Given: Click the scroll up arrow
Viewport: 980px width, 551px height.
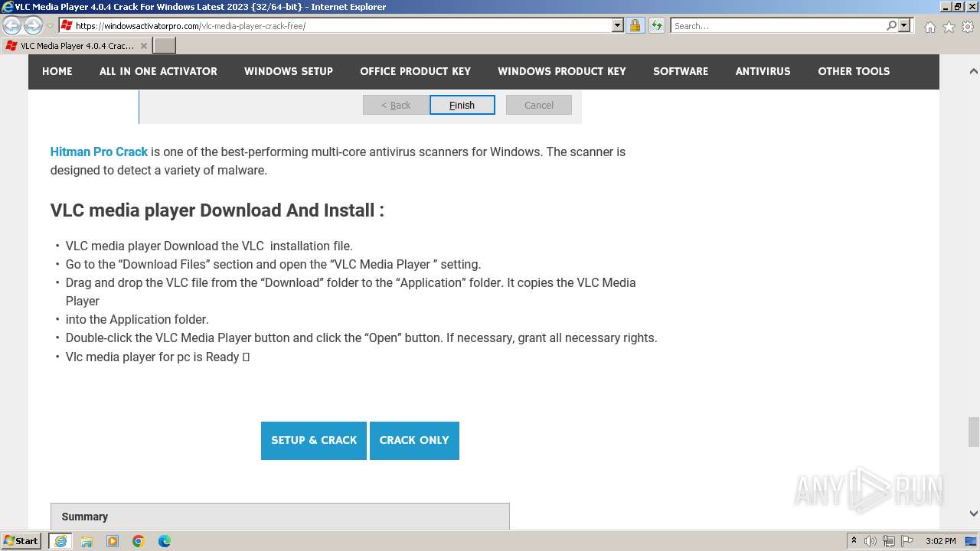Looking at the screenshot, I should (x=973, y=71).
